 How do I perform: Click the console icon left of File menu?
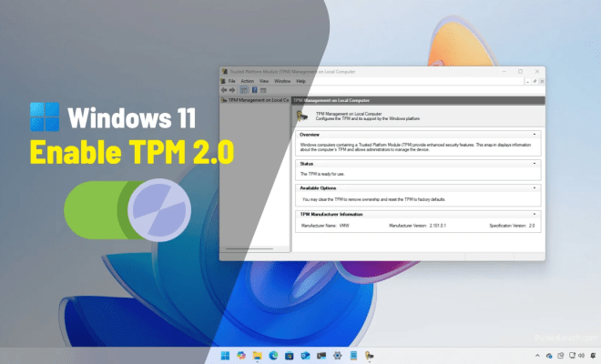click(x=223, y=81)
